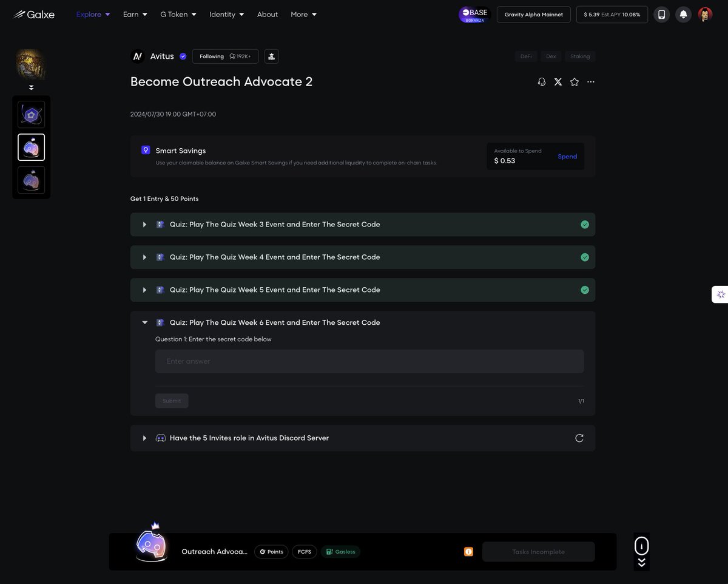Image resolution: width=728 pixels, height=584 pixels.
Task: Select the DeFi tag
Action: point(526,56)
